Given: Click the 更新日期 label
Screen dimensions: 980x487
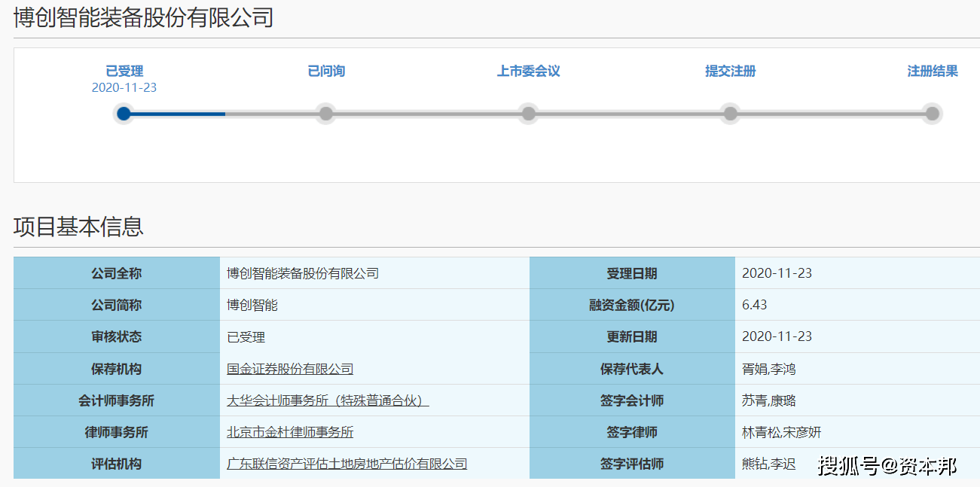Looking at the screenshot, I should click(x=632, y=336).
